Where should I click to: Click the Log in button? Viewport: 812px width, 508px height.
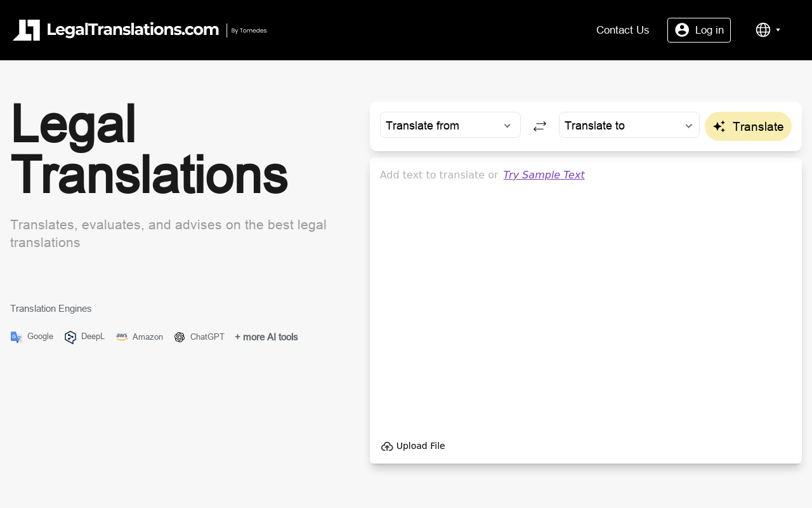click(x=699, y=30)
